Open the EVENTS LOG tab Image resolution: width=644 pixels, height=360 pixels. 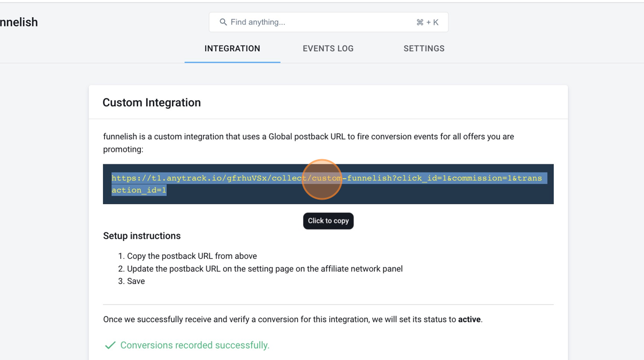[328, 48]
